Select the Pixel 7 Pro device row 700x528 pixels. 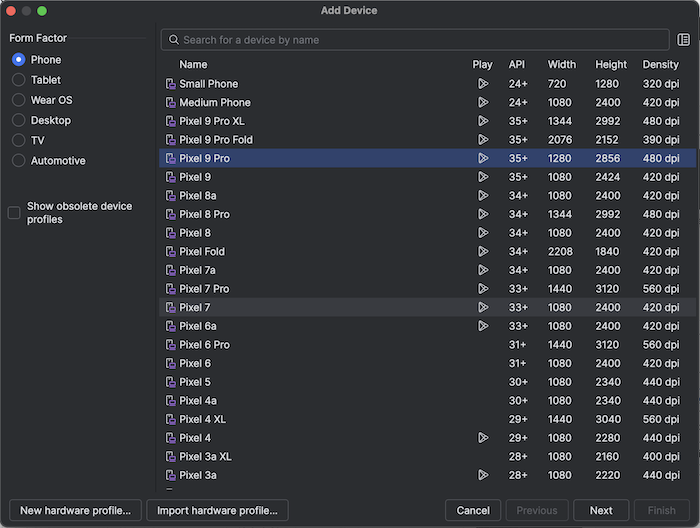(427, 289)
